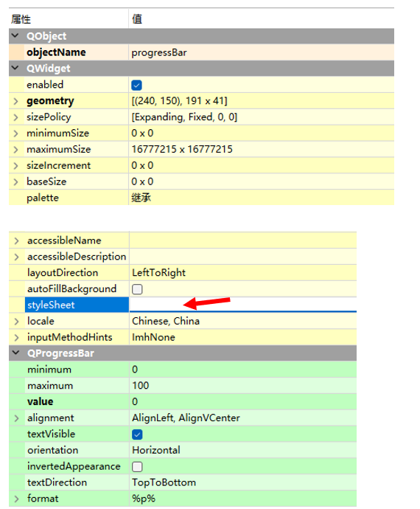420x509 pixels.
Task: Click the inputMethodHints value ImhNone
Action: [153, 337]
